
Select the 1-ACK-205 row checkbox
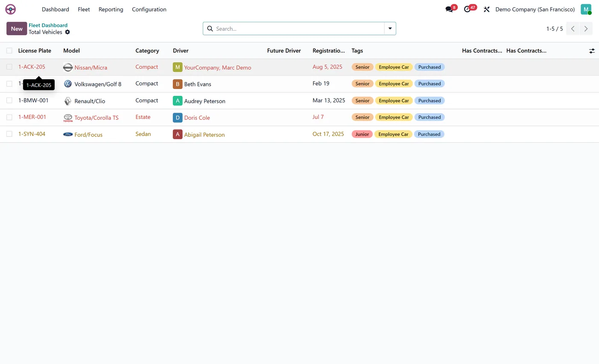[9, 67]
